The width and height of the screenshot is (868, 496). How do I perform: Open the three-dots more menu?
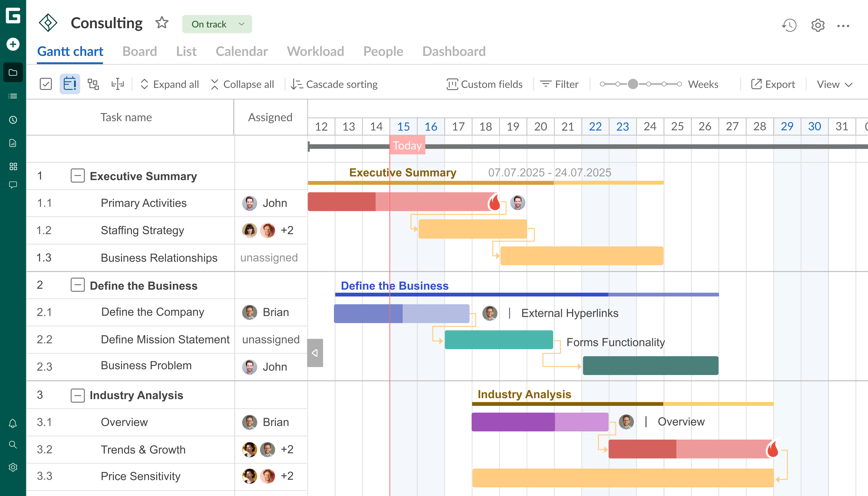click(x=843, y=26)
